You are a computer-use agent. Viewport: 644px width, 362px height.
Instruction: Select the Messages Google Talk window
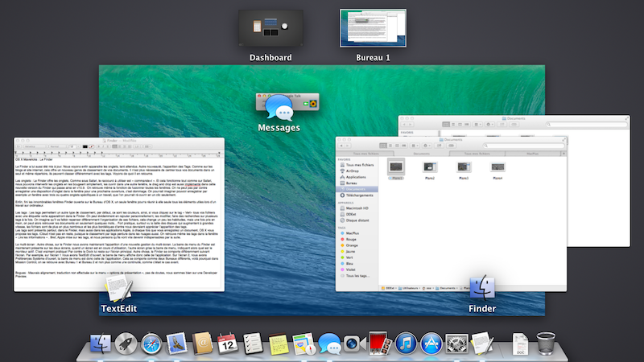[287, 102]
